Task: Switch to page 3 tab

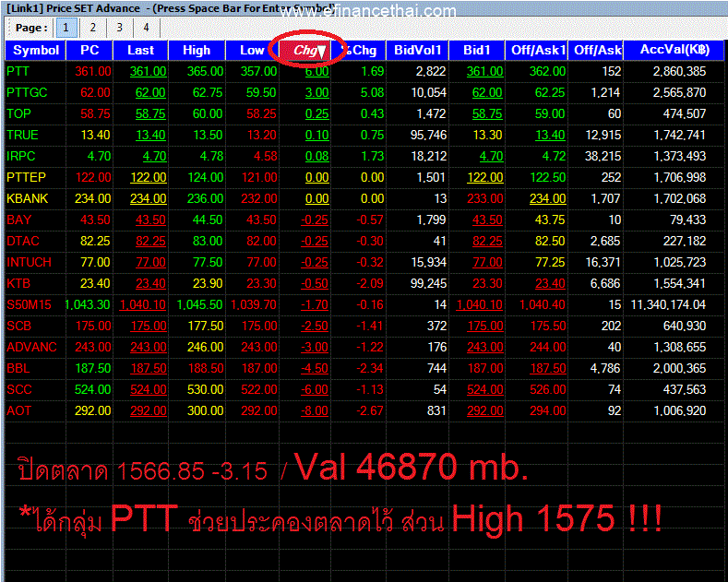Action: (119, 28)
